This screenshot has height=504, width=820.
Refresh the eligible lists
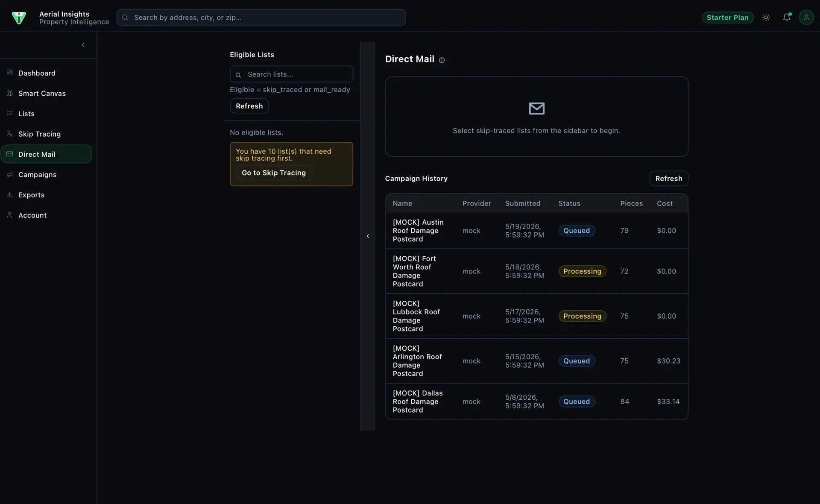pos(249,106)
